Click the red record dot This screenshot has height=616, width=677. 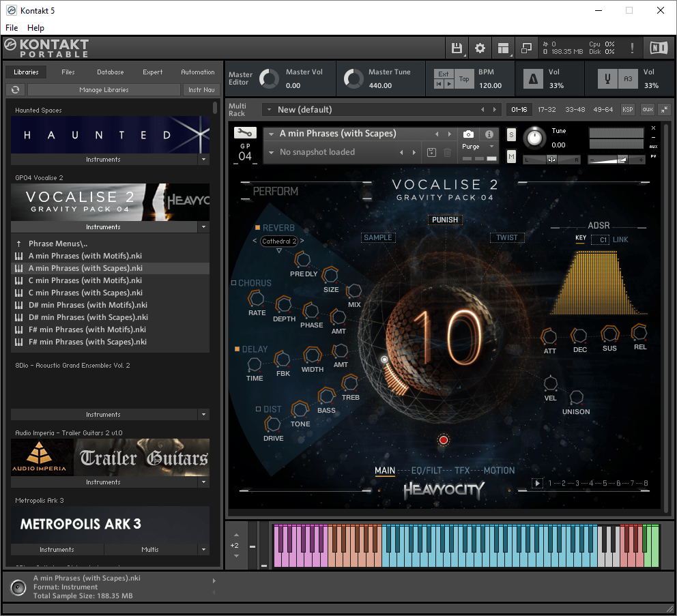[444, 440]
